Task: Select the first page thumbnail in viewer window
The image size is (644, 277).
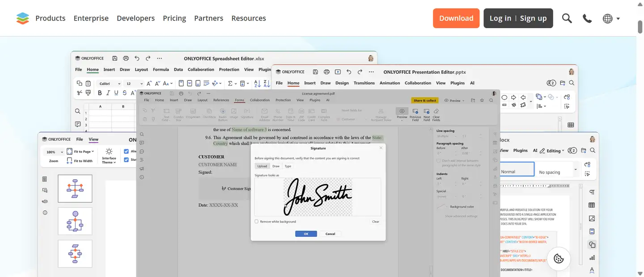Action: pos(75,189)
